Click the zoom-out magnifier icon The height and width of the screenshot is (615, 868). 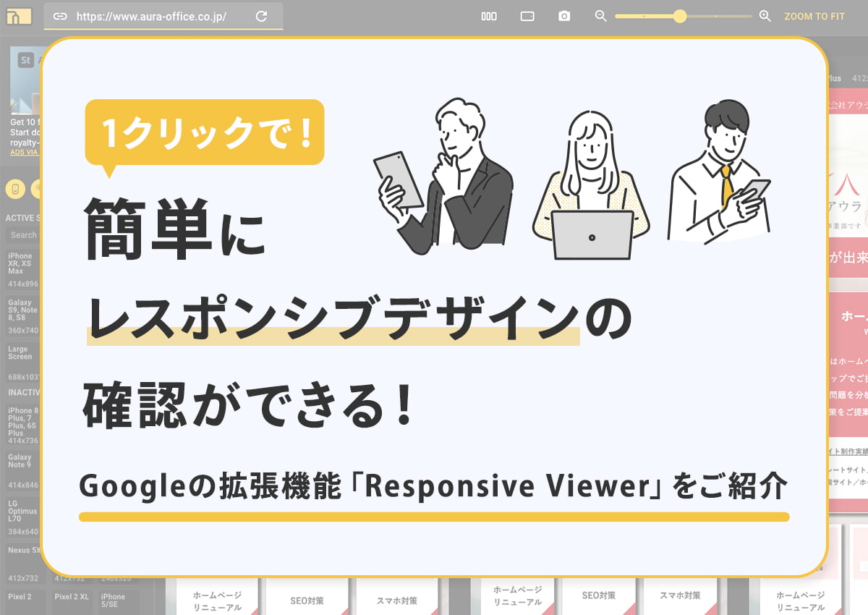(600, 15)
